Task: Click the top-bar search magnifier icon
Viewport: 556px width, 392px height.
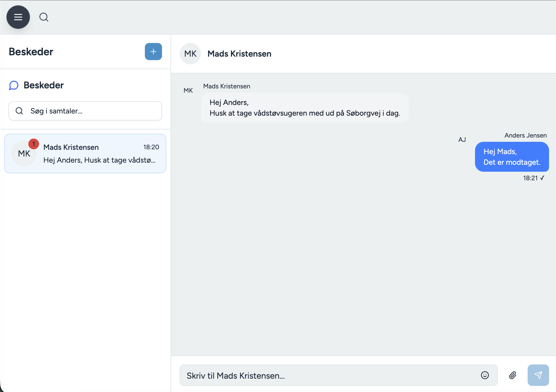Action: coord(44,17)
